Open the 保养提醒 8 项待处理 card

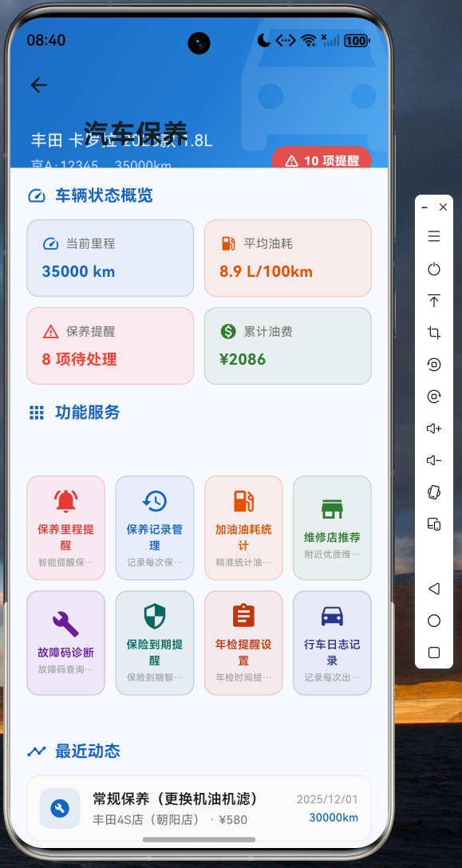(110, 346)
